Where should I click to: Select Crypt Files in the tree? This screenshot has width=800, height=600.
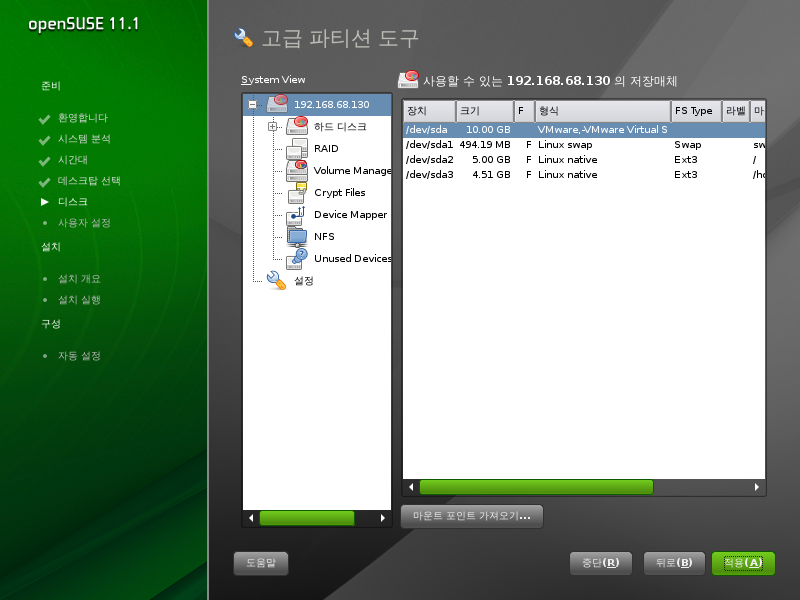[340, 192]
